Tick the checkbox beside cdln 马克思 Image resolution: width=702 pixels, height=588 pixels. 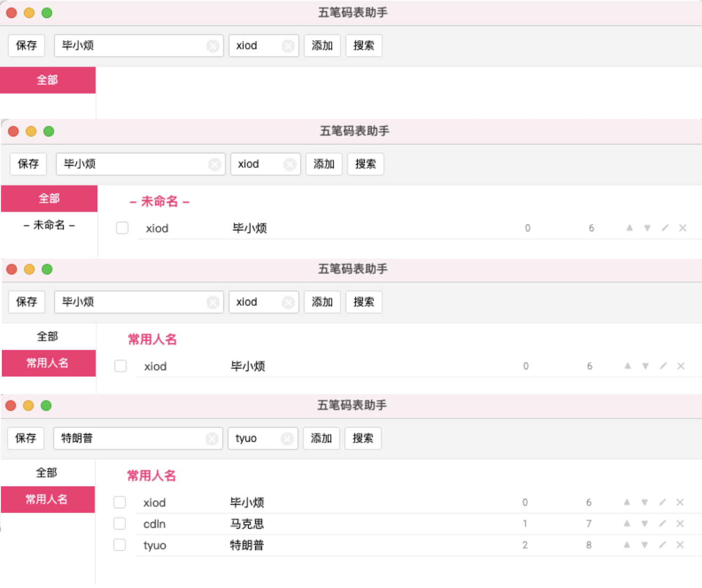point(120,523)
